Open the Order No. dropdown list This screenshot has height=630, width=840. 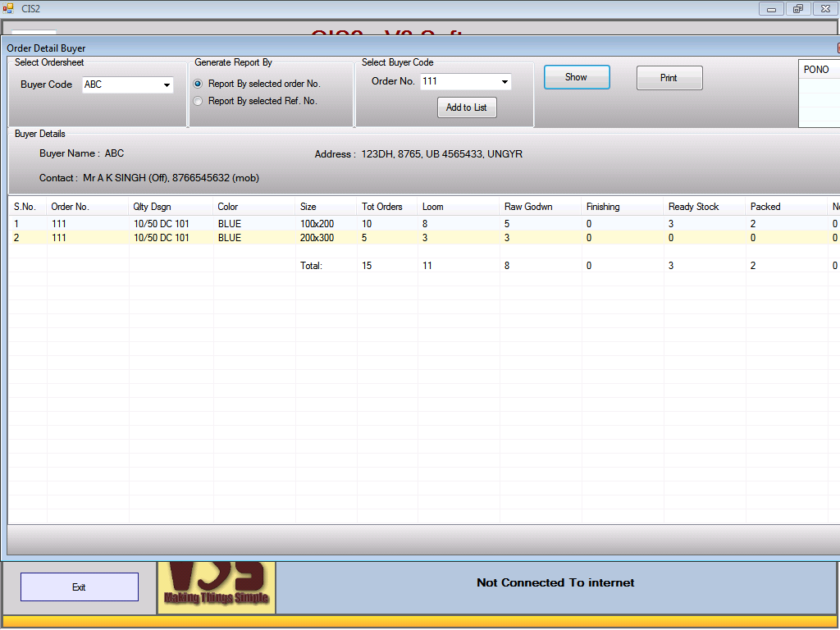pyautogui.click(x=504, y=82)
